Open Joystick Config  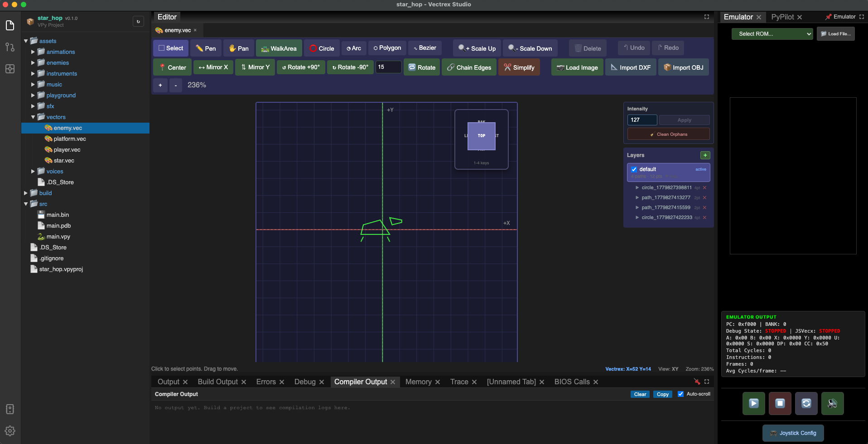793,433
